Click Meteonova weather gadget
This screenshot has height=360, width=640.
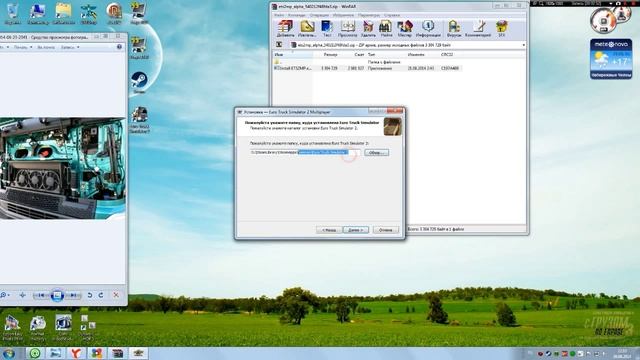click(611, 59)
